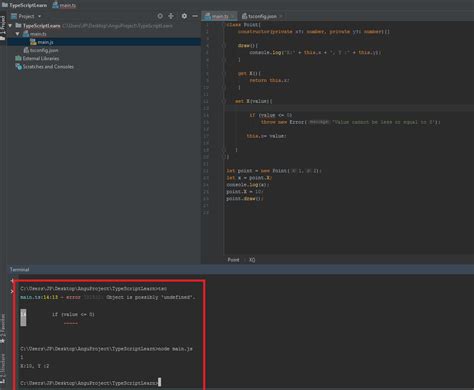The height and width of the screenshot is (390, 474).
Task: Click the TypeScriptLearn folder in the navigation bar
Action: click(25, 5)
